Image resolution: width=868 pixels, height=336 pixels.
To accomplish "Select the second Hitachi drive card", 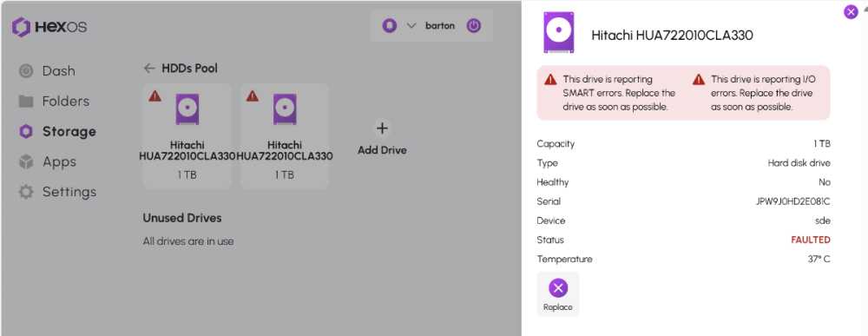I will point(285,136).
